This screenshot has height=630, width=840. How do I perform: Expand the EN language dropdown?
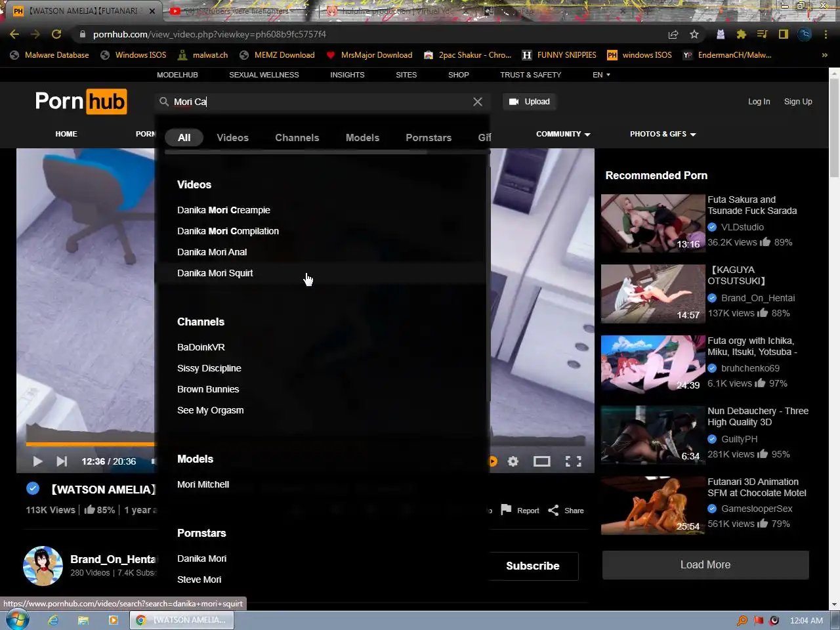tap(601, 75)
